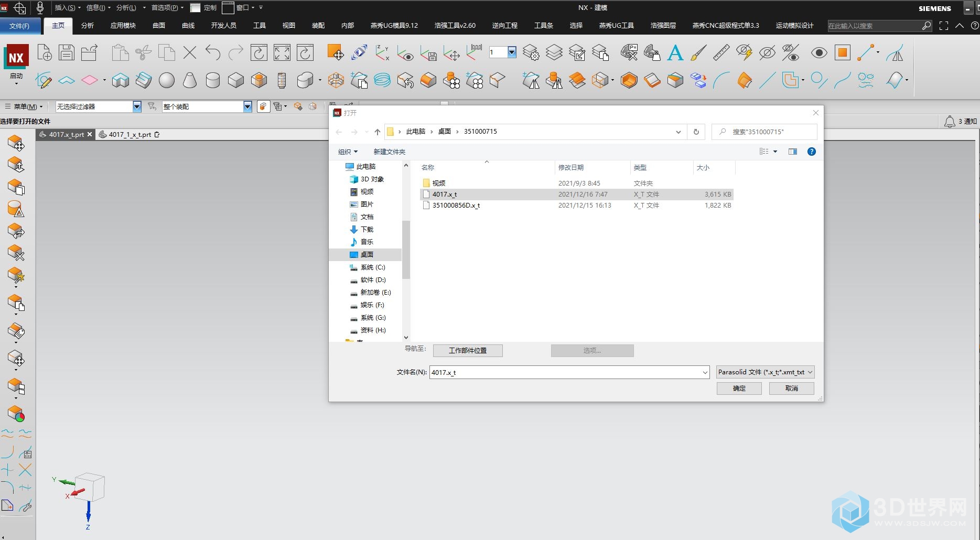This screenshot has height=540, width=980.
Task: Click the blue letter A text icon
Action: pos(675,52)
